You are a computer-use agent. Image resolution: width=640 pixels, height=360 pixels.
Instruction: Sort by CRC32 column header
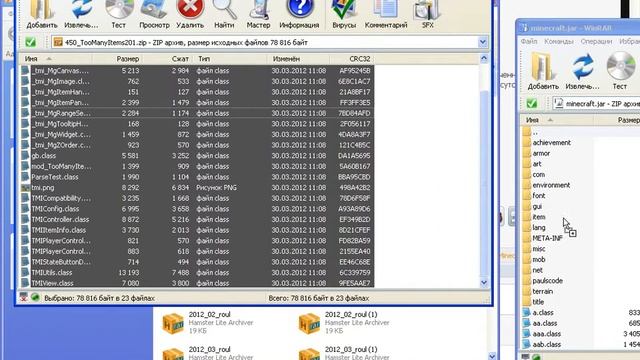click(352, 59)
